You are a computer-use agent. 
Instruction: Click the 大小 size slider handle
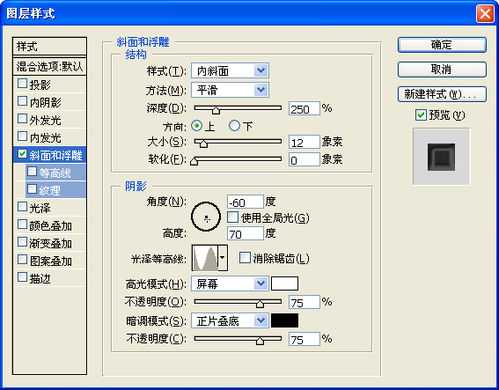coord(203,143)
